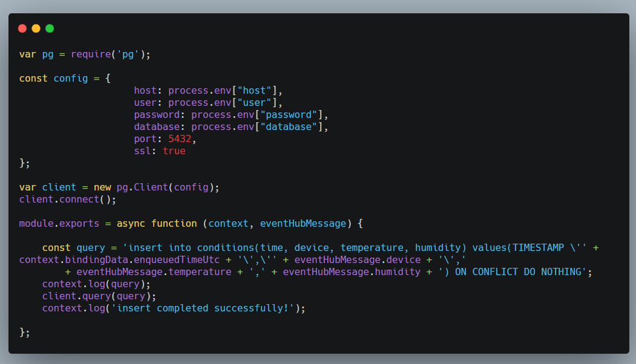Place cursor on the new keyword
The width and height of the screenshot is (636, 364).
tap(102, 187)
